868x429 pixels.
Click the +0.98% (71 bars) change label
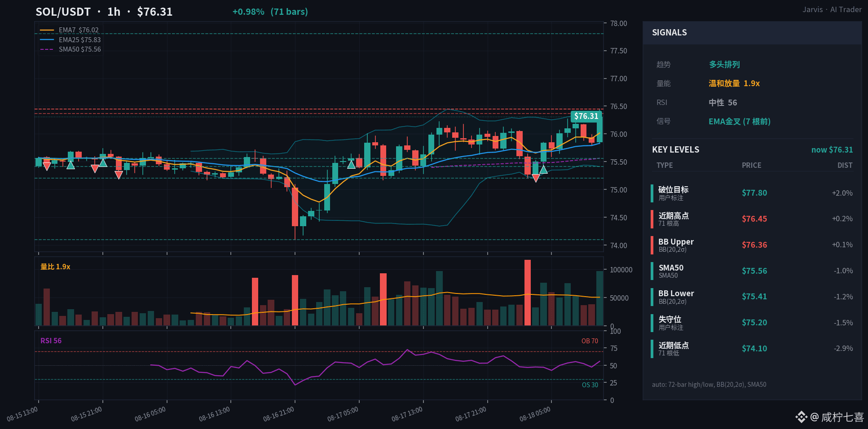click(x=270, y=12)
